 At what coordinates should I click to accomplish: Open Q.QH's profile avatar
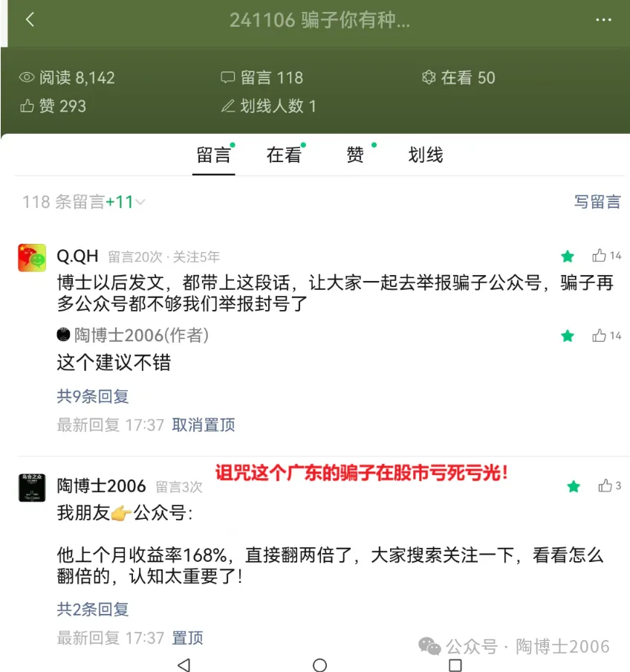pos(32,257)
